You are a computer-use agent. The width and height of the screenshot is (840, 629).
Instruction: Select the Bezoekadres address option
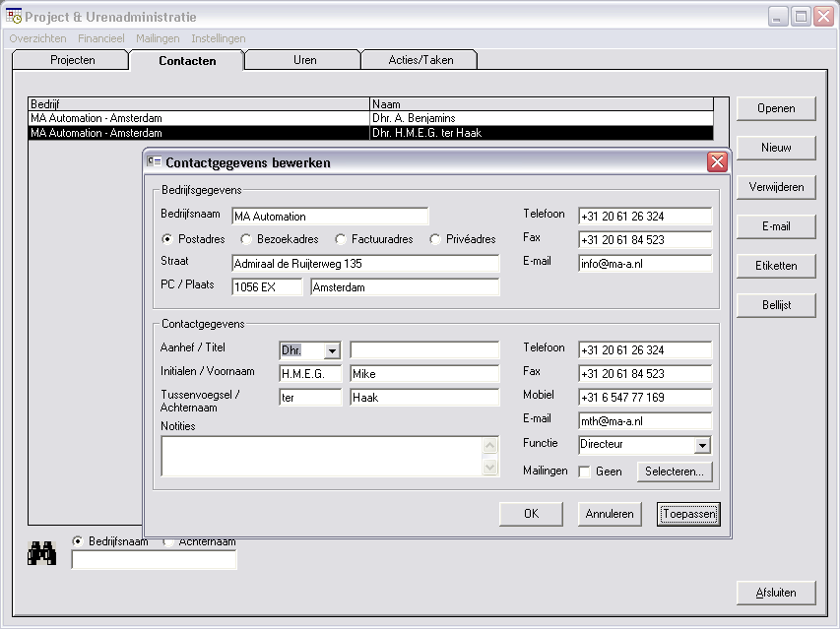(x=246, y=239)
